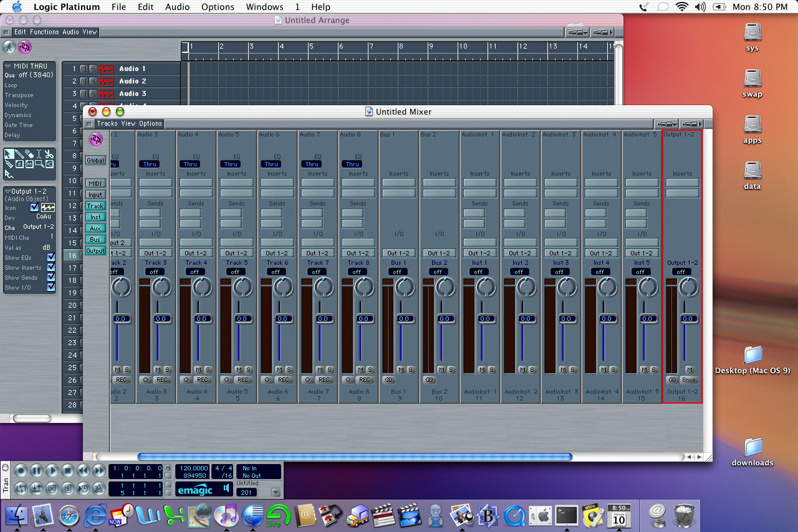Click the pink Link icon in the Mixer
Screen dimensions: 798x532
95,139
